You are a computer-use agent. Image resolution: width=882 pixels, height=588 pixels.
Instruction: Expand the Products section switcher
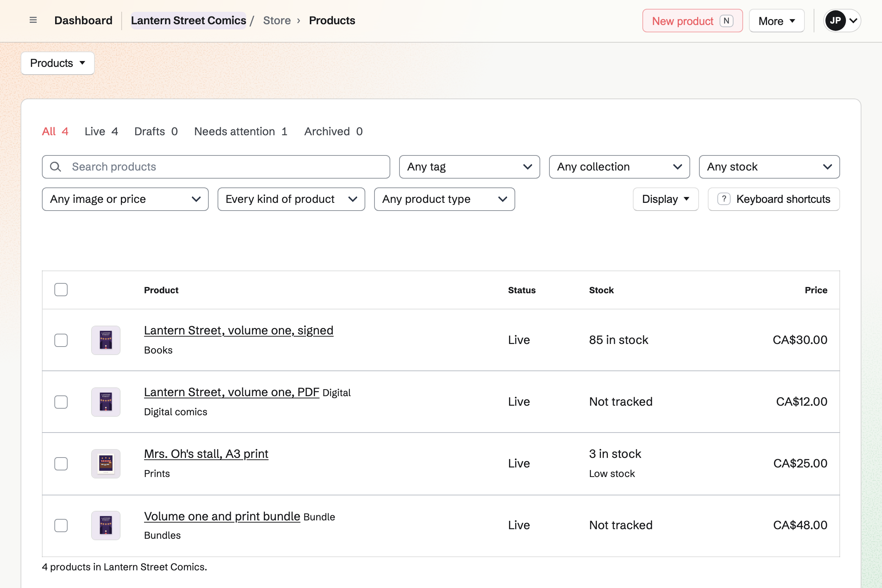(x=58, y=63)
